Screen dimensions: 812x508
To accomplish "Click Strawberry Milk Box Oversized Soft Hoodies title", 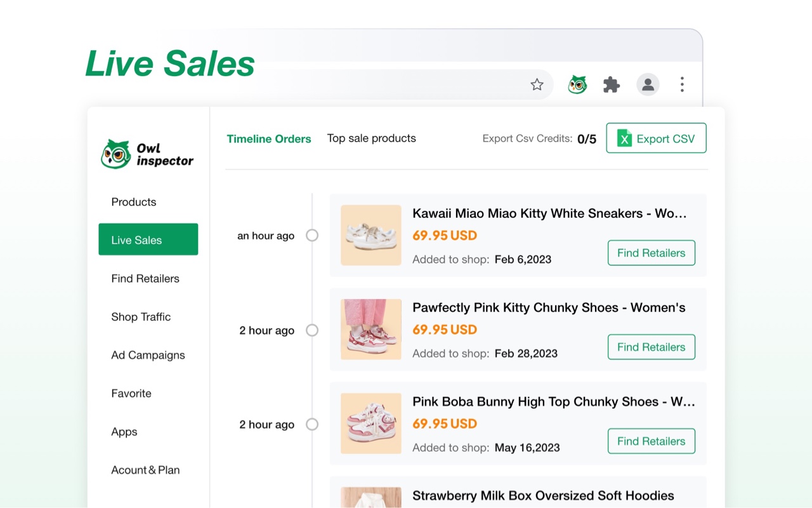I will point(544,495).
